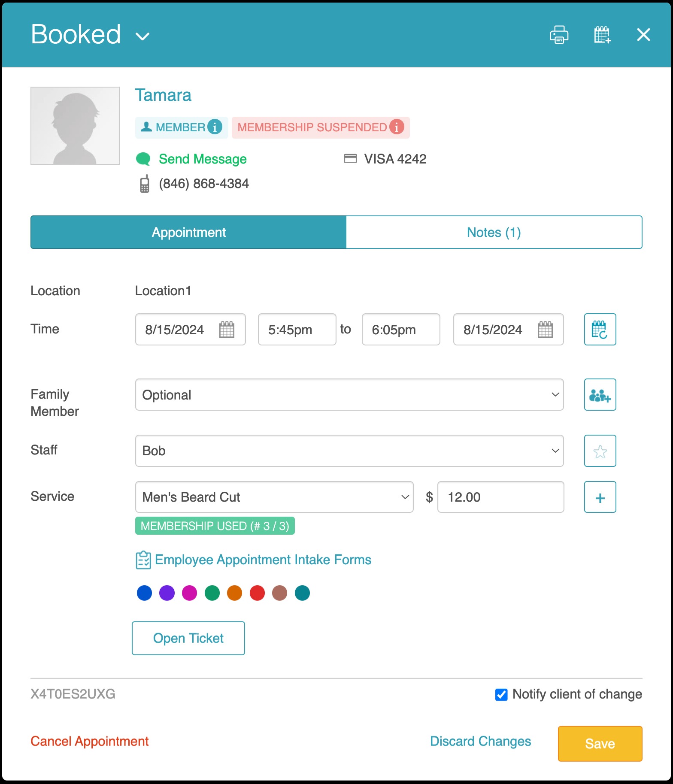
Task: Click the appointment code X4T0ES2UXG
Action: point(73,694)
